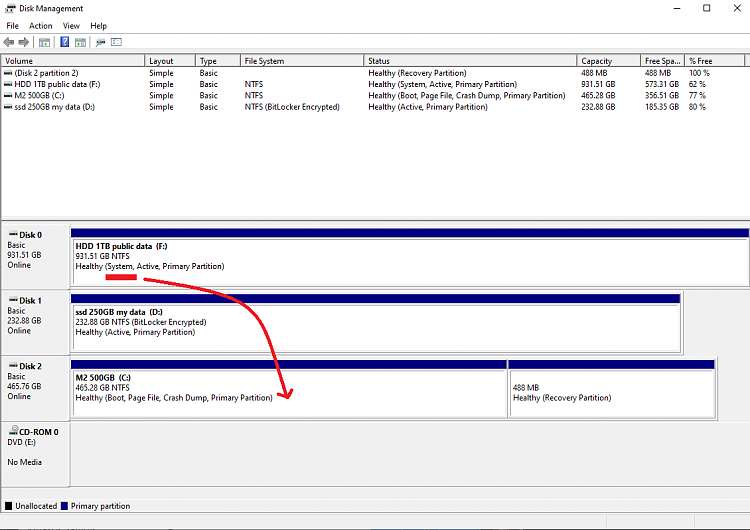The height and width of the screenshot is (530, 750).
Task: Click the blue Help question-mark icon
Action: (x=65, y=42)
